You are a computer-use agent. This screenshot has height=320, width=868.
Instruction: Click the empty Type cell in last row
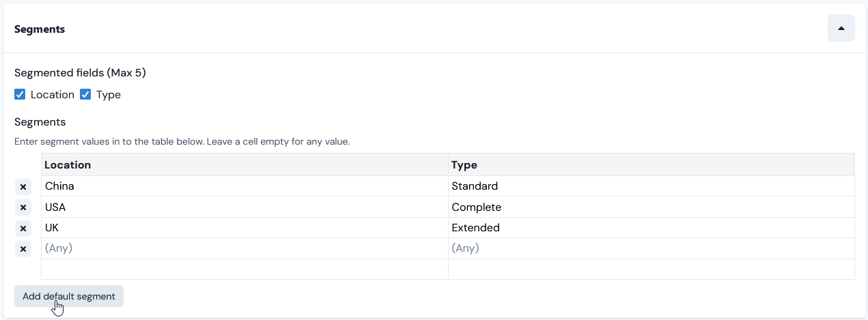(x=652, y=269)
